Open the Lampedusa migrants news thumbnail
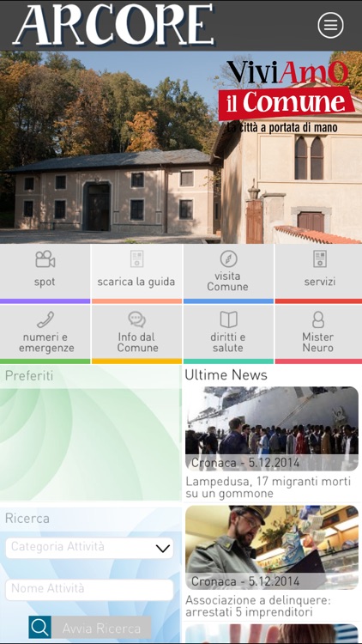Image resolution: width=362 pixels, height=644 pixels. [x=272, y=428]
